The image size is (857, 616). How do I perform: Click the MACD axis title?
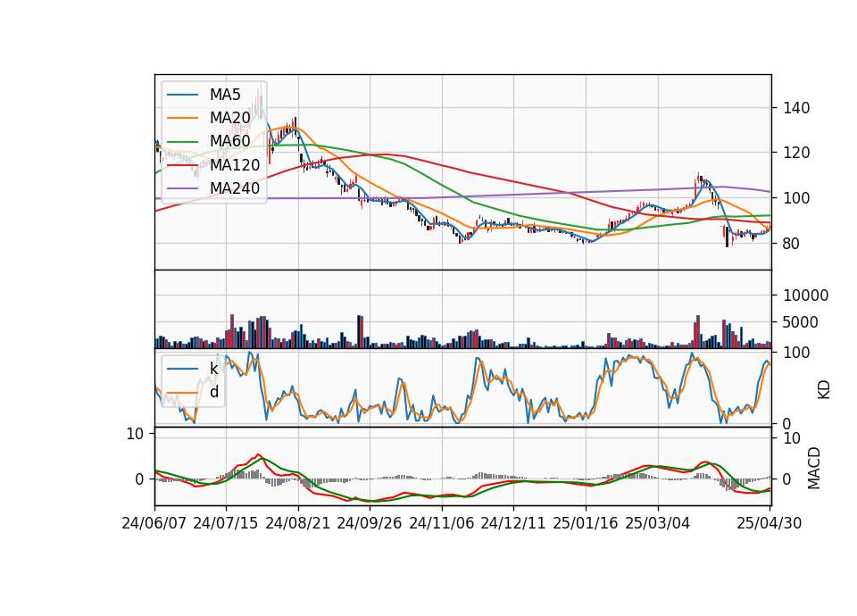click(814, 468)
